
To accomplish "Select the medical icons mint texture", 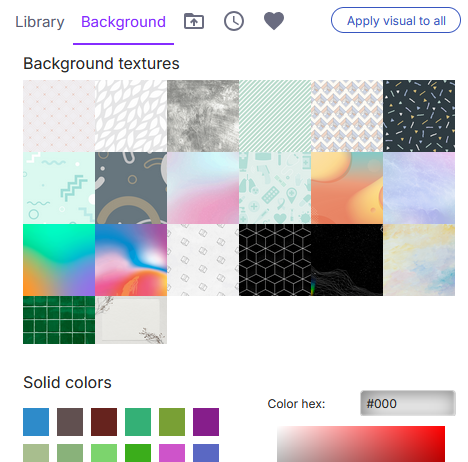I will point(275,188).
